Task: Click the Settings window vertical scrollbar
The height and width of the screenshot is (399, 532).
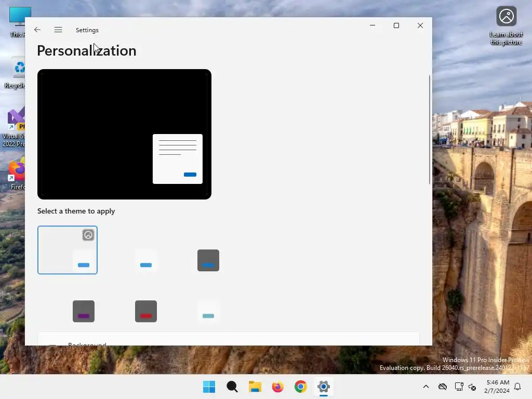Action: click(430, 129)
